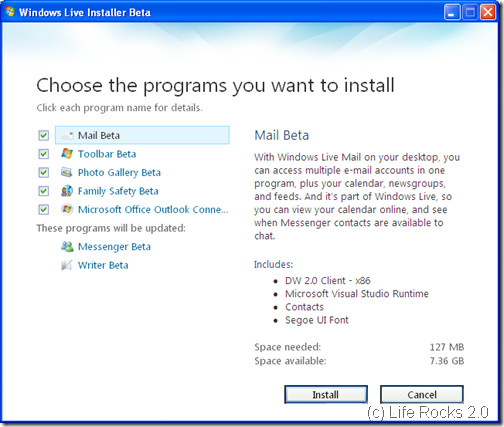Click the '127 MB' space needed value
504x427 pixels.
(x=447, y=347)
